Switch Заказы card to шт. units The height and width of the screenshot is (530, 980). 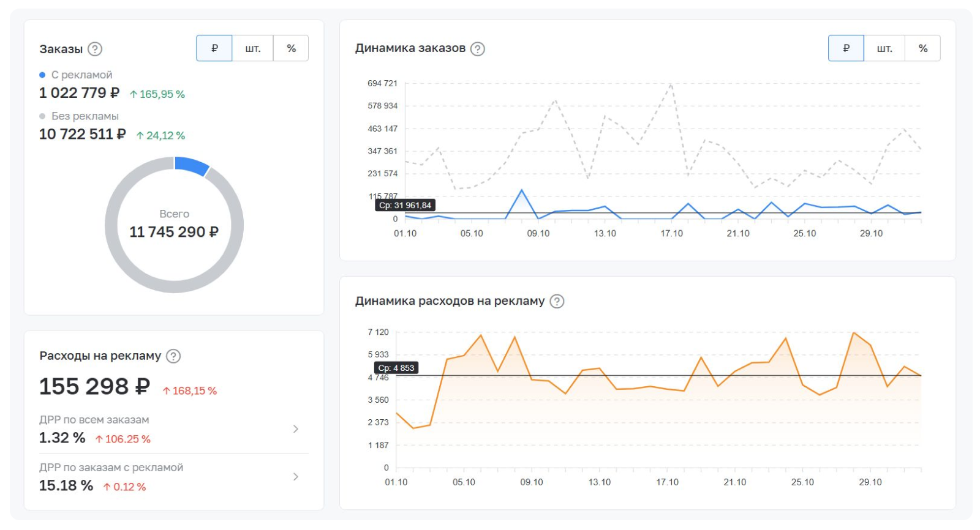[252, 48]
